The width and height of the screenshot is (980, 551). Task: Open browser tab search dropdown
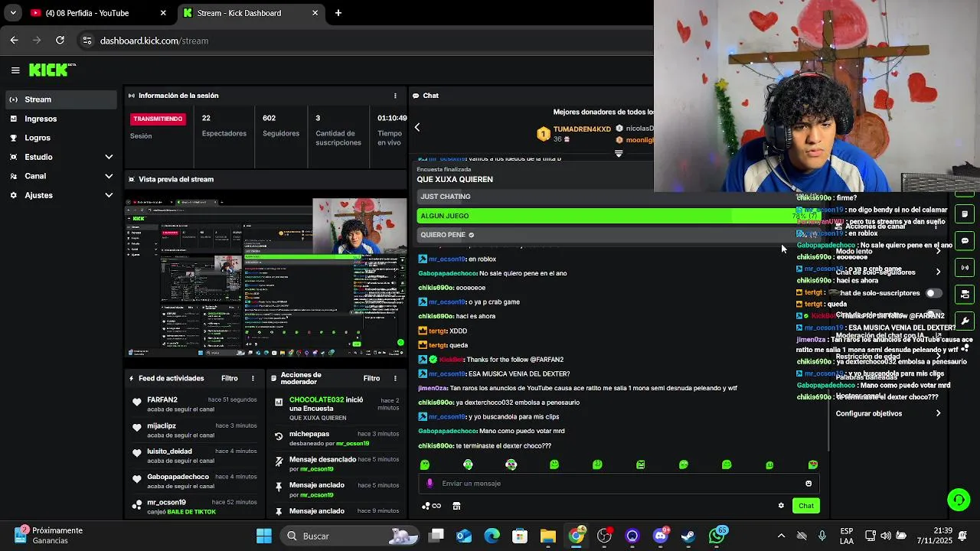point(13,13)
